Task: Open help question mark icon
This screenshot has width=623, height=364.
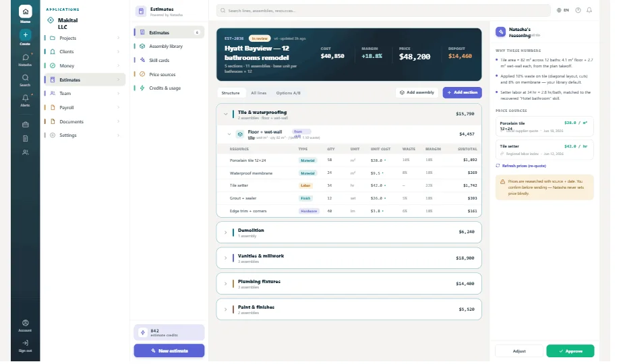Action: click(x=578, y=10)
